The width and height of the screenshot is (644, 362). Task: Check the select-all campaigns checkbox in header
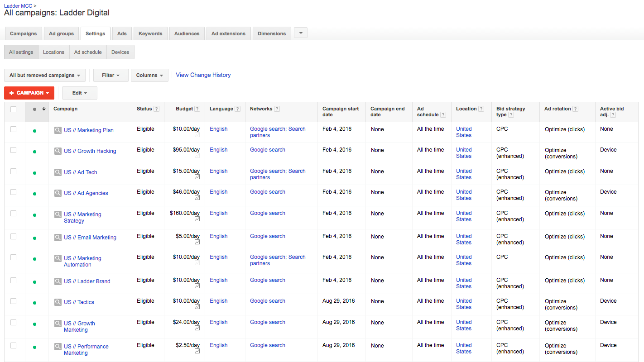point(14,109)
